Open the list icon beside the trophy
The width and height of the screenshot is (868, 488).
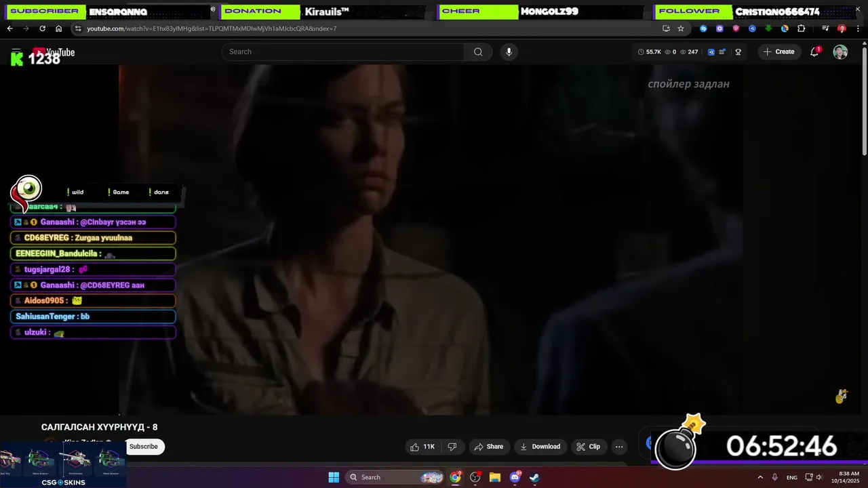[722, 52]
